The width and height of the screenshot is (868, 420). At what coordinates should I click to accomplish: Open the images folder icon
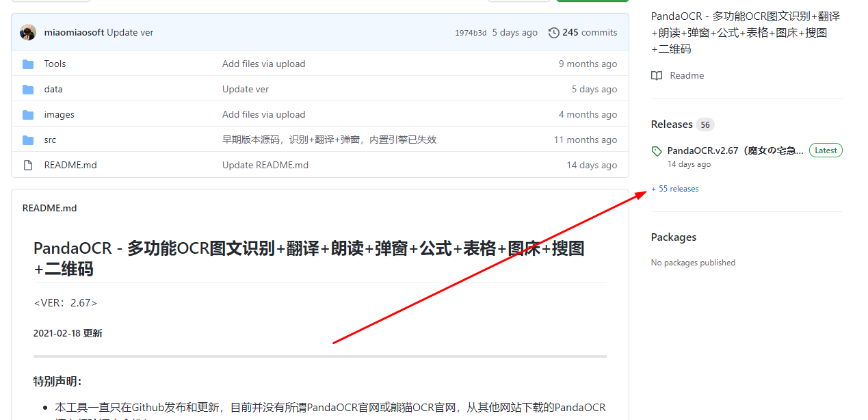click(x=28, y=114)
